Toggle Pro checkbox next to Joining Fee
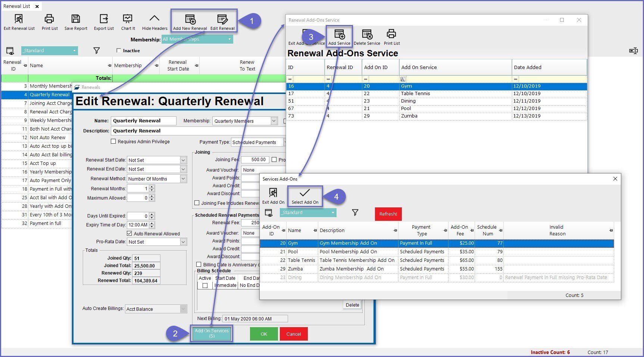This screenshot has width=644, height=357. tap(274, 160)
